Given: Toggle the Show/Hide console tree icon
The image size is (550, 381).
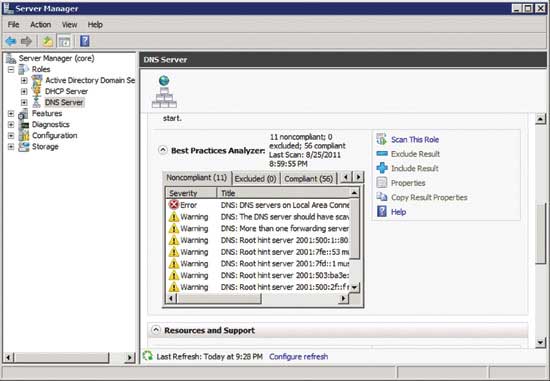Looking at the screenshot, I should [x=64, y=41].
